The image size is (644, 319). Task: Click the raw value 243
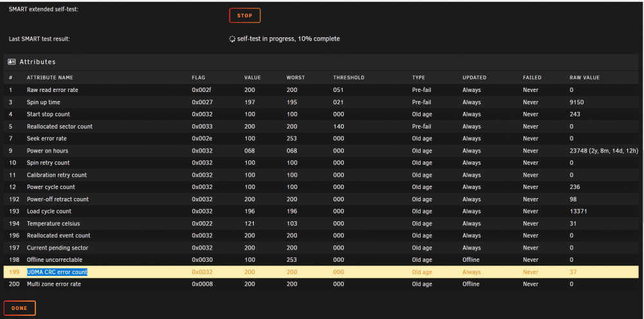pos(575,114)
